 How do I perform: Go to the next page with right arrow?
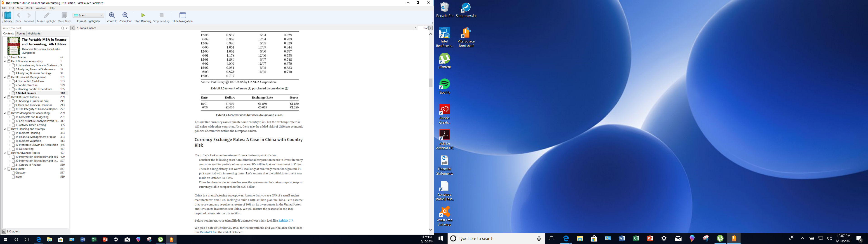(431, 28)
